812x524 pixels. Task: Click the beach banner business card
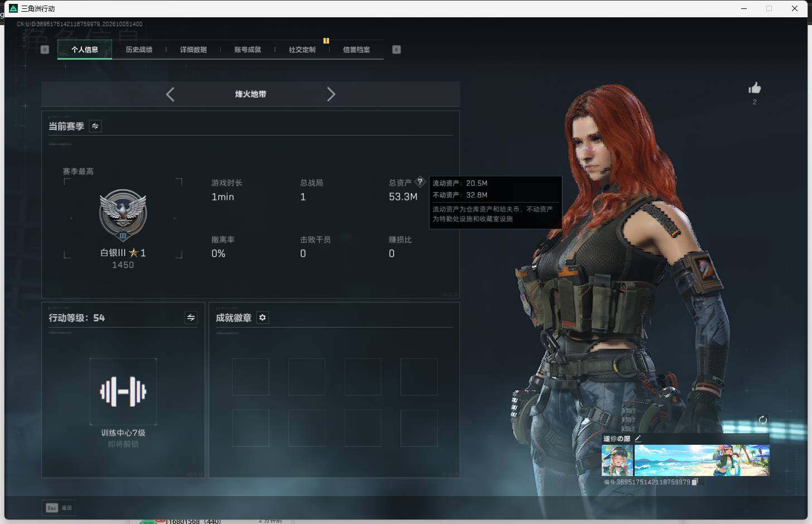[x=702, y=460]
